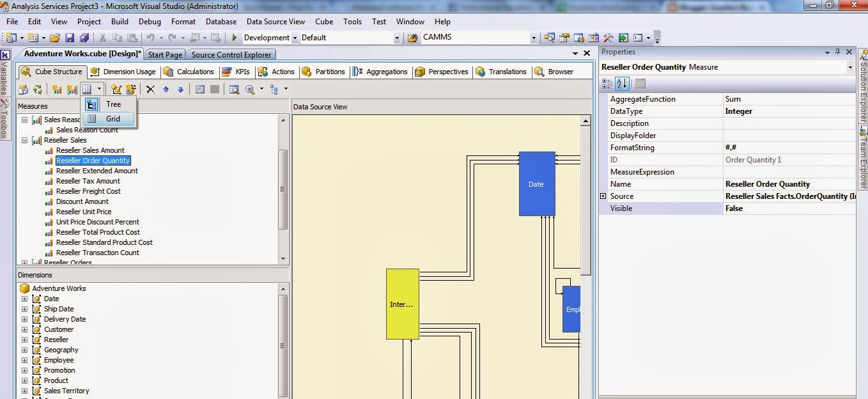
Task: Click the New Measure Group icon
Action: tap(72, 90)
